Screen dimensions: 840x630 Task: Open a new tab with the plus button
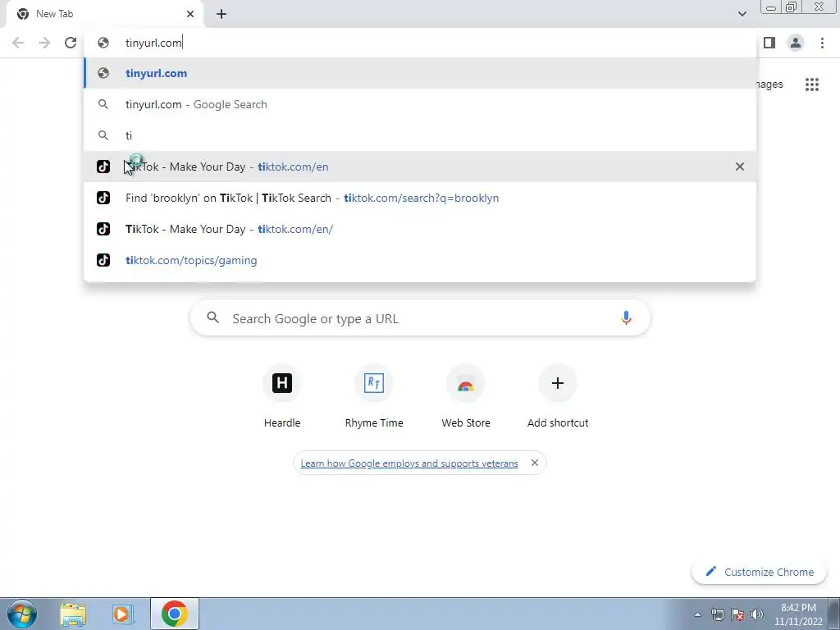221,14
